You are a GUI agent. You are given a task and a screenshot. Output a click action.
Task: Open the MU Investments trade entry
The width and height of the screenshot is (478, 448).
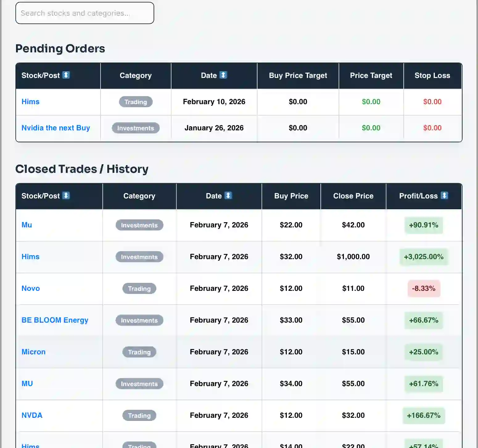click(x=27, y=384)
